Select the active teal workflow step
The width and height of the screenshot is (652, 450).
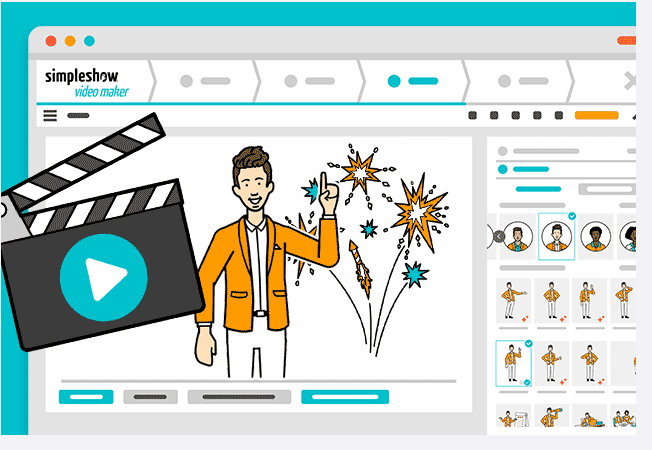click(x=411, y=81)
